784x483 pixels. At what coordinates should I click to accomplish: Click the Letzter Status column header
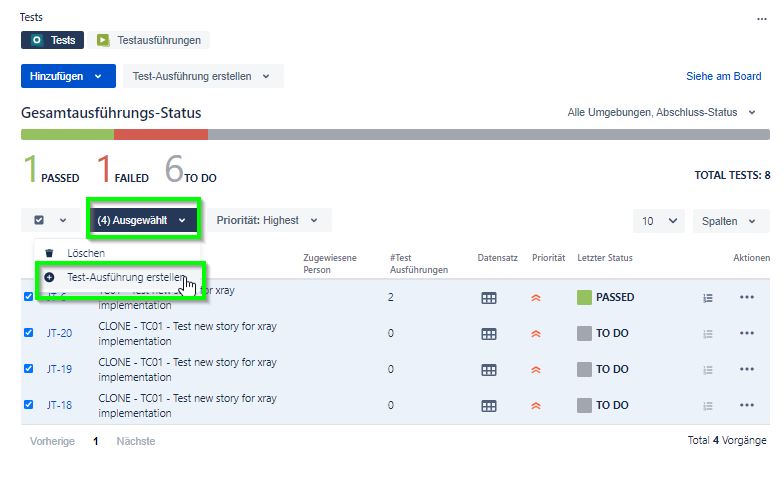coord(604,258)
